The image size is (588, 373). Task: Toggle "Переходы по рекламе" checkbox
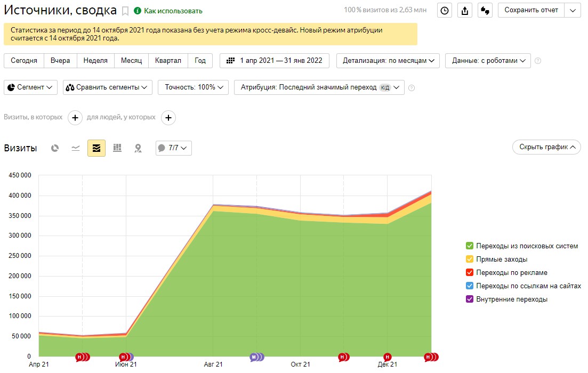(470, 272)
